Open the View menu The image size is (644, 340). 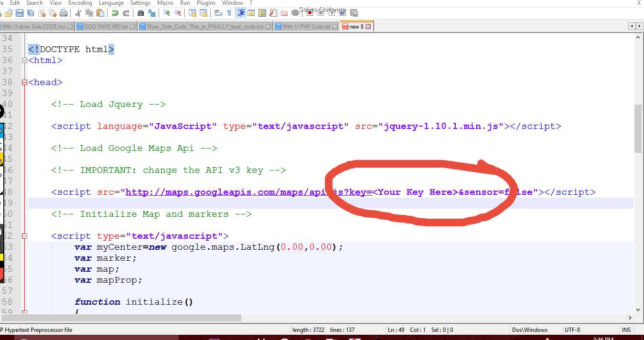tap(55, 3)
